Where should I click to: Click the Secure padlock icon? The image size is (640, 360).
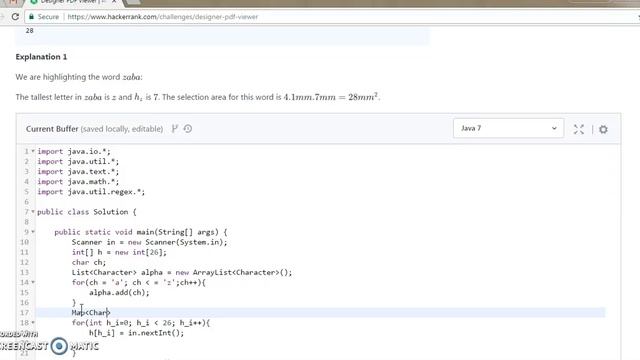[x=31, y=17]
